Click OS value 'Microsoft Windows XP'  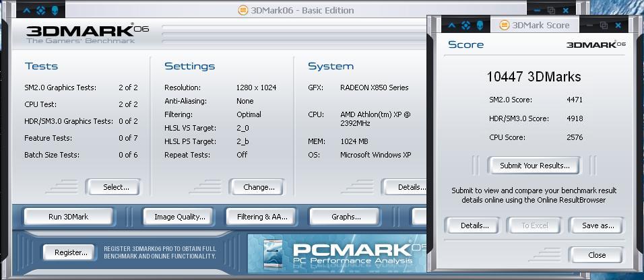pos(376,155)
